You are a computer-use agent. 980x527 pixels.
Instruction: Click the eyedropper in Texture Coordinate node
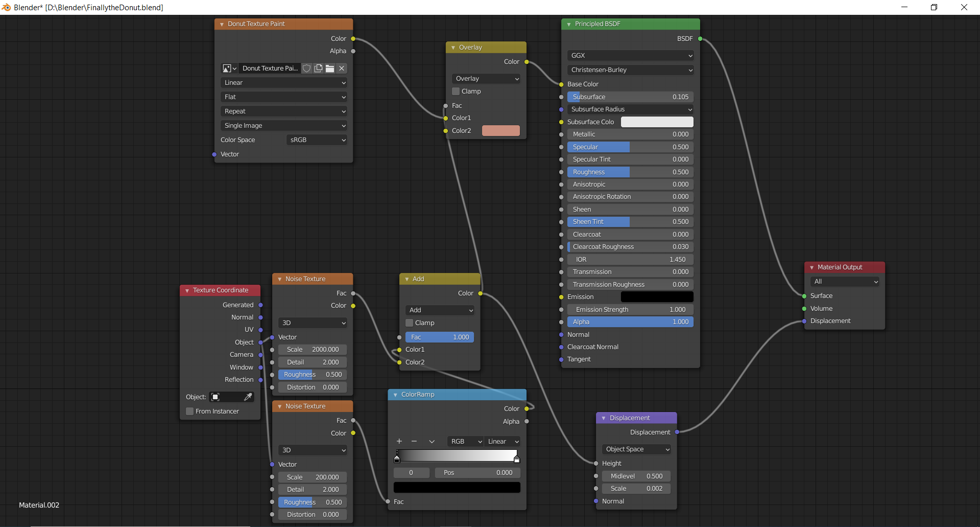click(x=248, y=397)
